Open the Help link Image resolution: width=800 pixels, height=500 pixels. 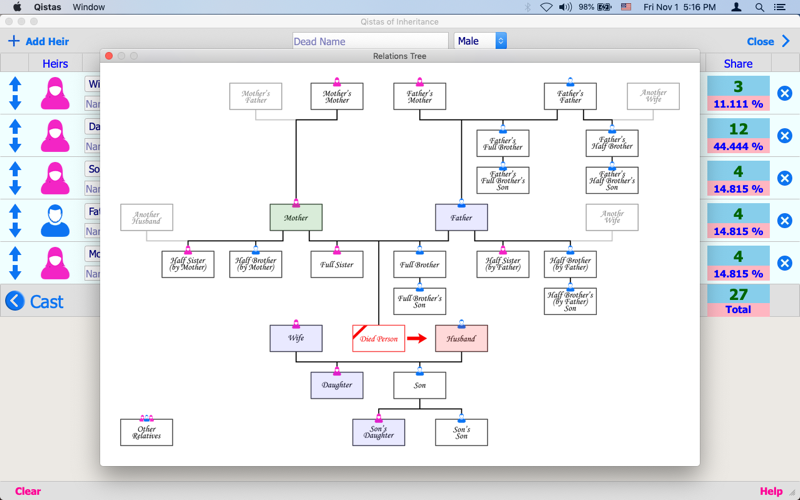click(771, 491)
